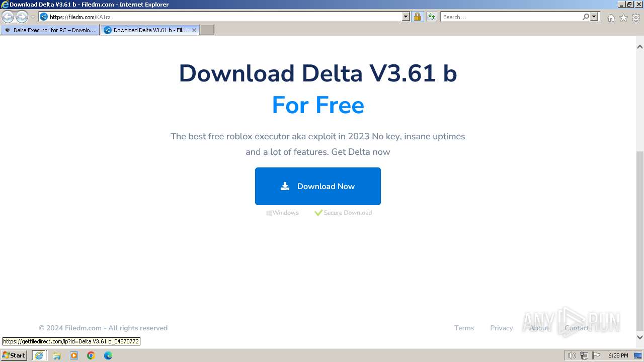
Task: Open the Terms footer link
Action: [x=464, y=328]
